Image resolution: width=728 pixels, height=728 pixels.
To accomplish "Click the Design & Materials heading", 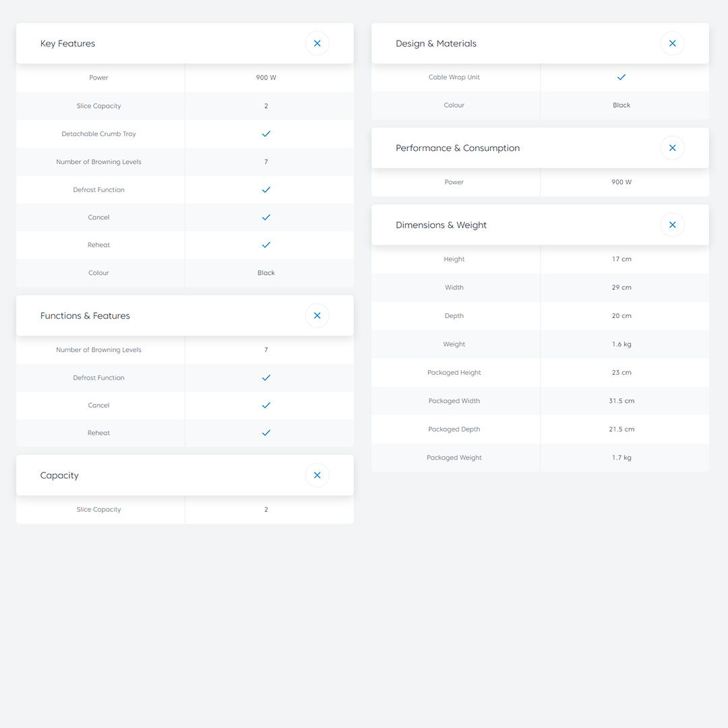I will click(436, 44).
